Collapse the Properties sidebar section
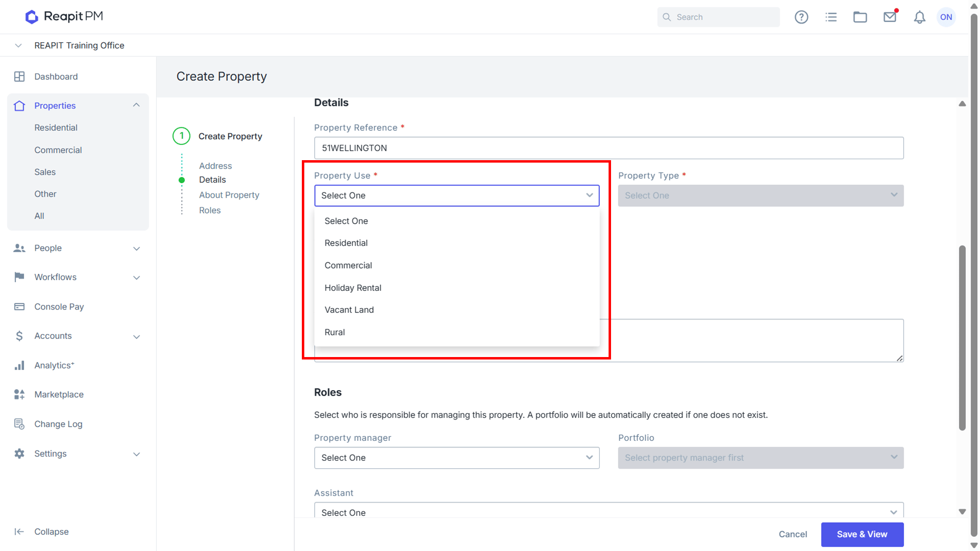The width and height of the screenshot is (980, 551). [x=136, y=105]
